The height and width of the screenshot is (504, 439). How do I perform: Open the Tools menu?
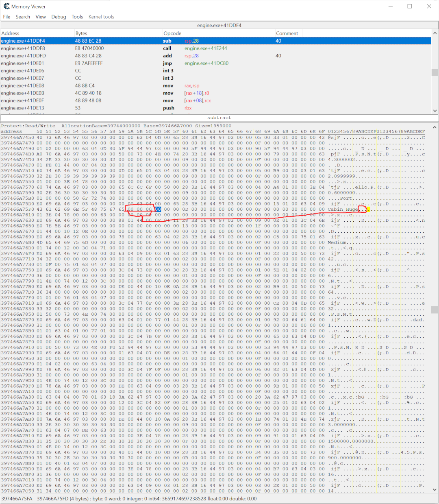(77, 17)
